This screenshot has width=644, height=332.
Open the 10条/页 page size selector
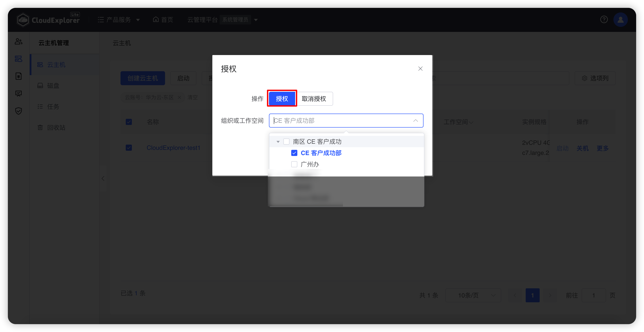473,295
